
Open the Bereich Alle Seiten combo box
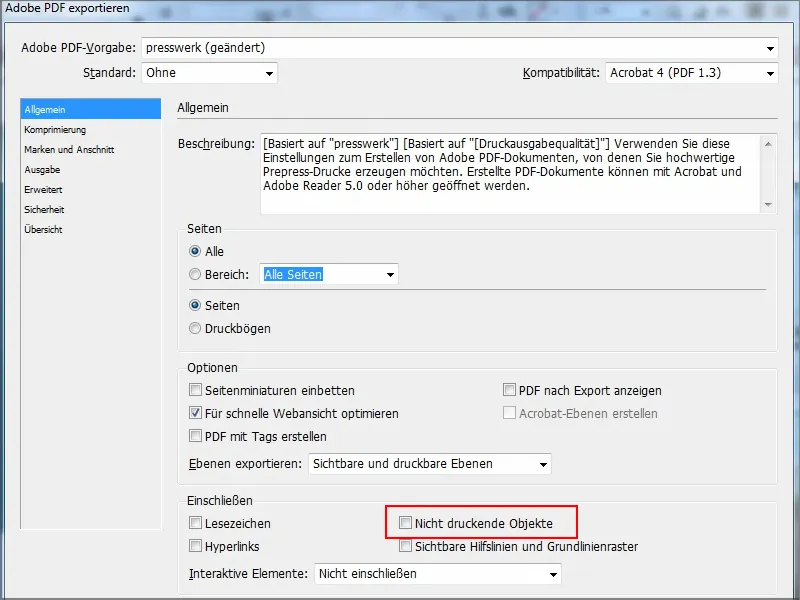click(x=329, y=274)
